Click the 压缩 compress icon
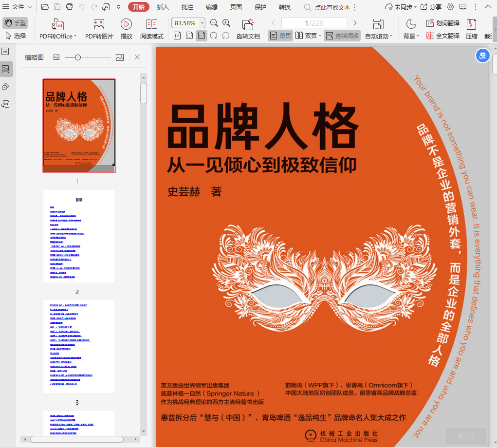Image resolution: width=497 pixels, height=448 pixels. pos(471,25)
